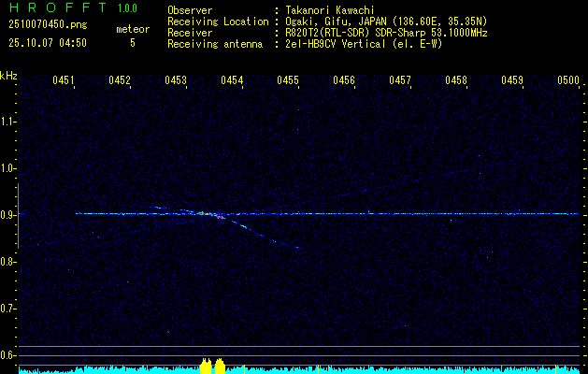Click the meteor count value 5
The height and width of the screenshot is (374, 588).
[132, 43]
